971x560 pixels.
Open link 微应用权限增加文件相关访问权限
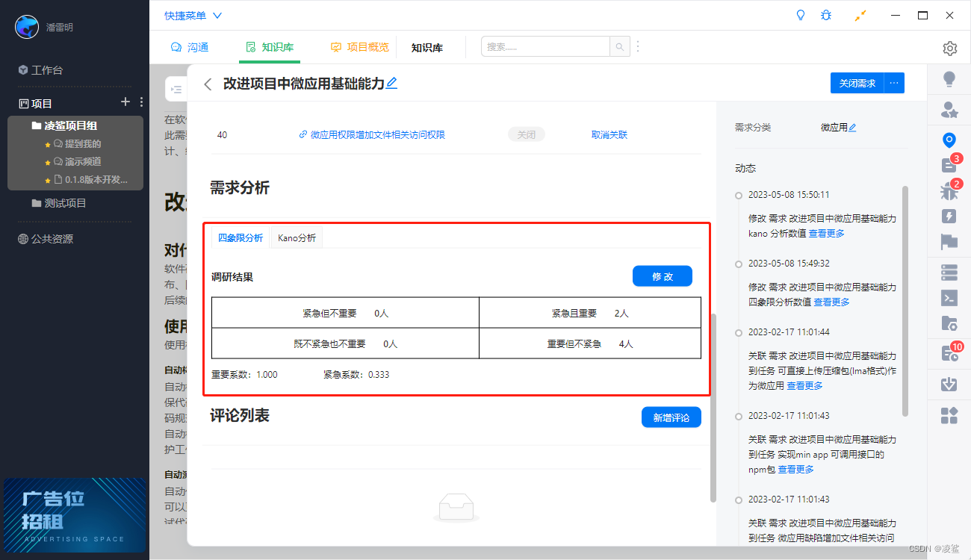(x=372, y=135)
